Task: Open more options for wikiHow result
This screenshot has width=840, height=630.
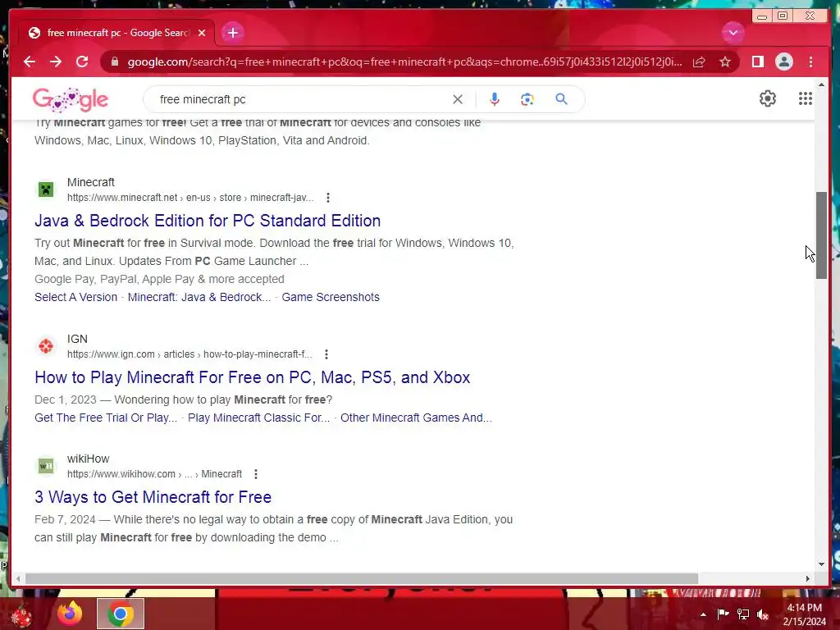Action: (256, 474)
